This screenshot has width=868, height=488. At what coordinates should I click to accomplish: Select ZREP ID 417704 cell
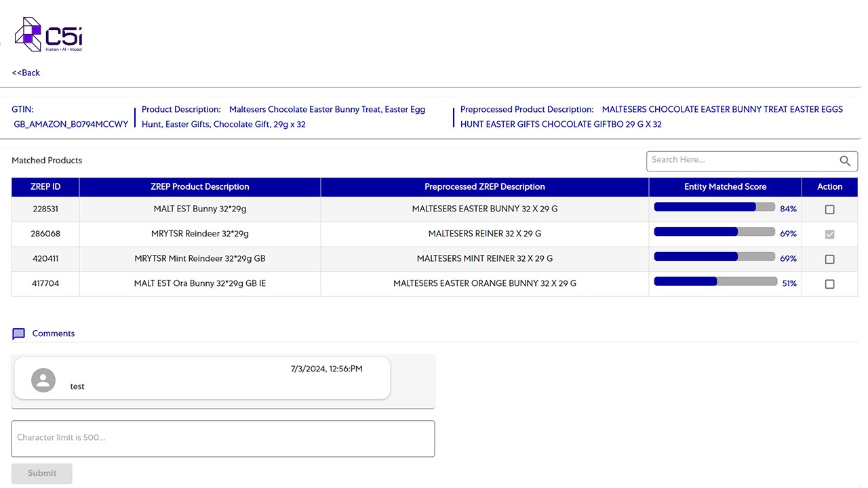click(45, 284)
